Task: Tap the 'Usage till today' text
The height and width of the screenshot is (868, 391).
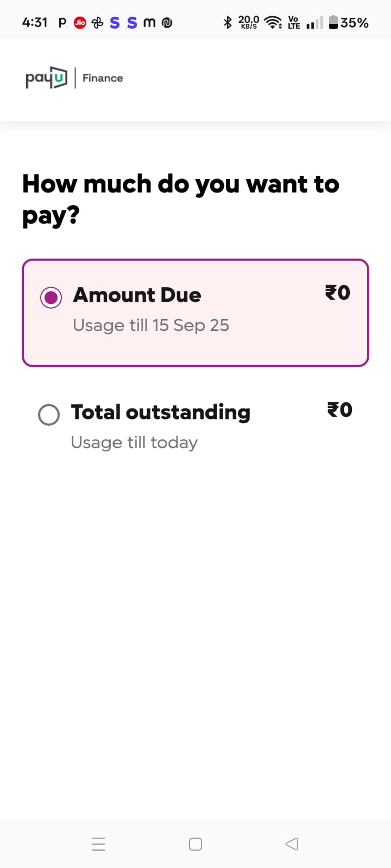Action: pos(134,442)
